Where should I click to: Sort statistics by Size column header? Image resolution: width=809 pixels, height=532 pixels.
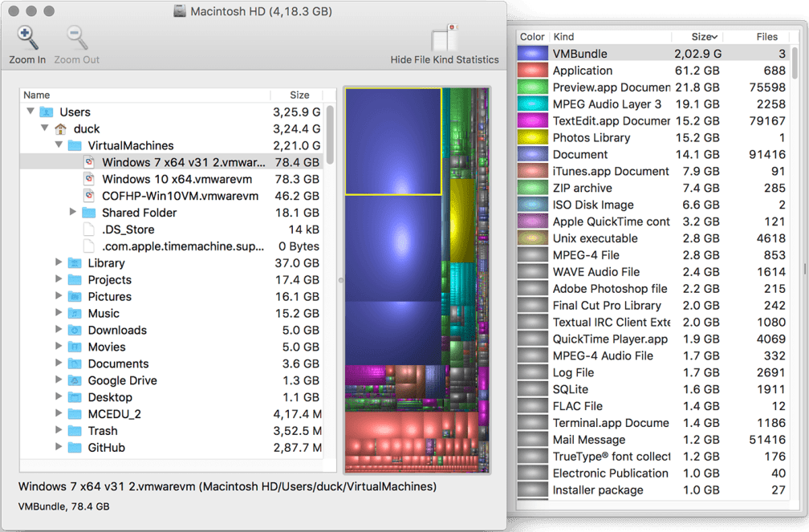click(697, 37)
